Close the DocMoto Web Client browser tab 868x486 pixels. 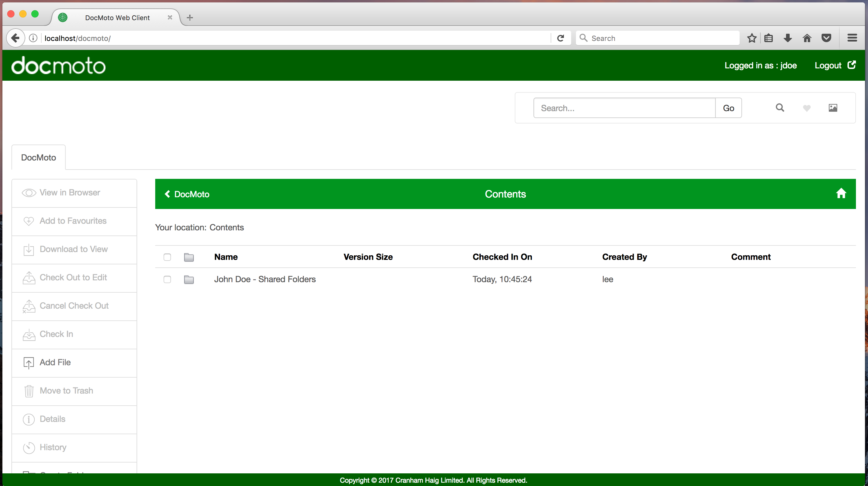[170, 17]
